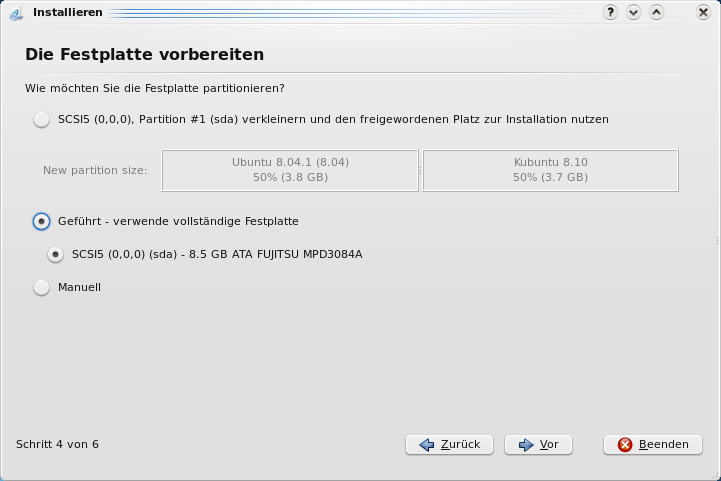This screenshot has height=481, width=721.
Task: Click the installer icon in the title bar
Action: click(x=15, y=13)
